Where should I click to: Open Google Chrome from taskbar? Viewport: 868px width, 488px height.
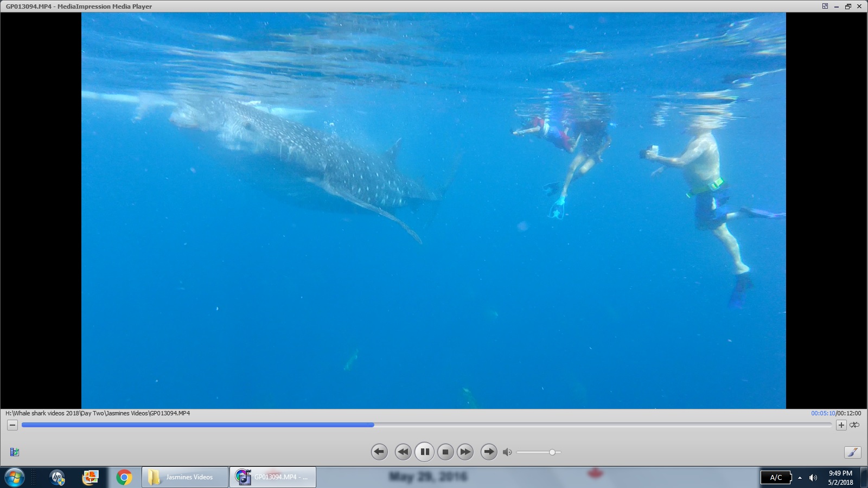click(x=124, y=477)
